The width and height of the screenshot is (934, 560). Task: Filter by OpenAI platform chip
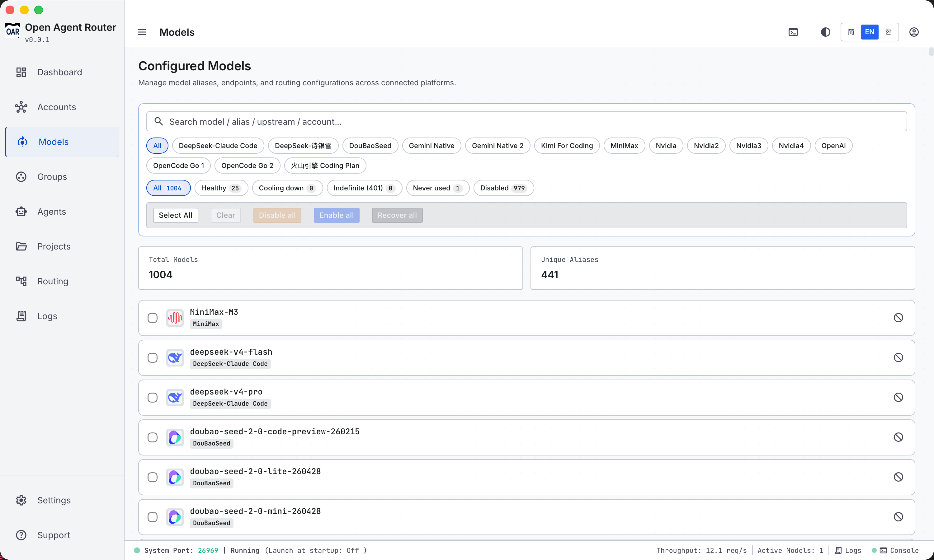point(833,146)
